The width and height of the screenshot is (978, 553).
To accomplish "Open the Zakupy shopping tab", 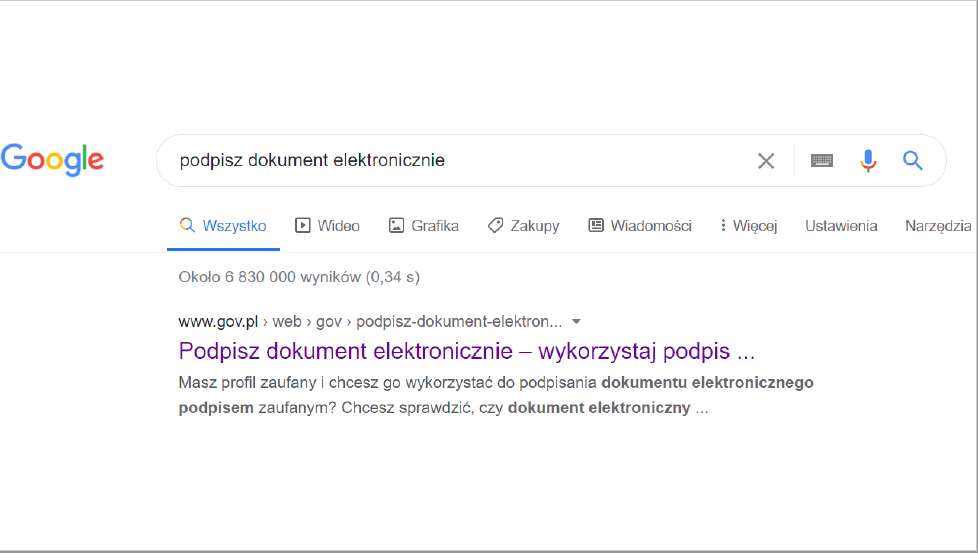I will (523, 226).
